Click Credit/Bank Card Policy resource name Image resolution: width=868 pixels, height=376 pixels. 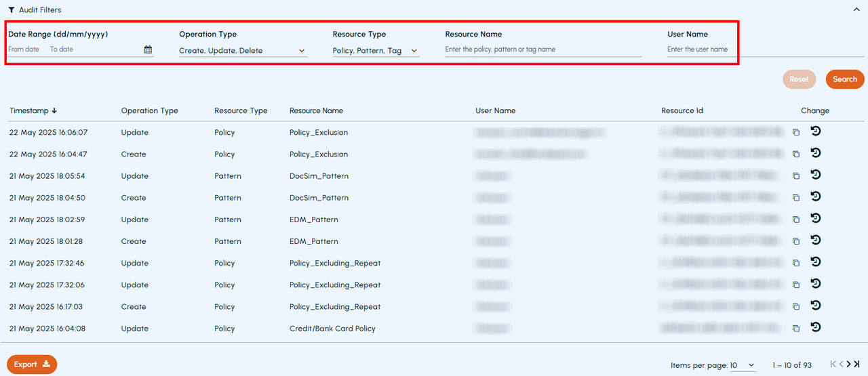click(332, 329)
